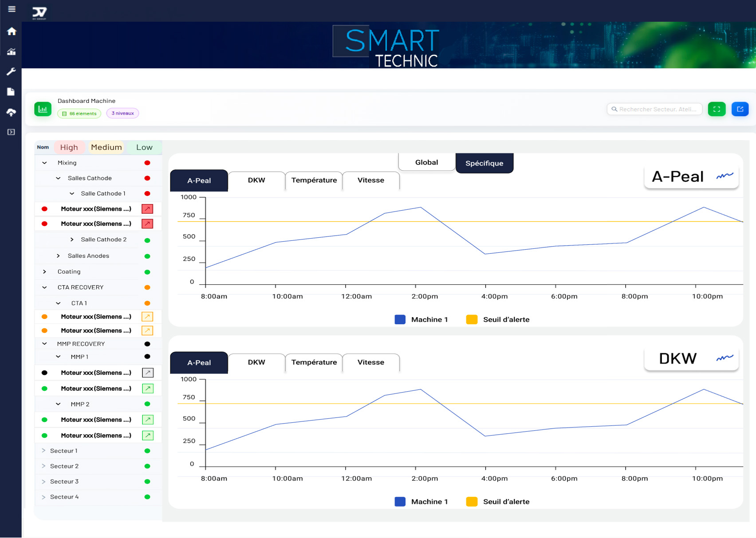Click the green Dashboard Machine chart icon
Viewport: 756px width, 538px height.
click(43, 109)
